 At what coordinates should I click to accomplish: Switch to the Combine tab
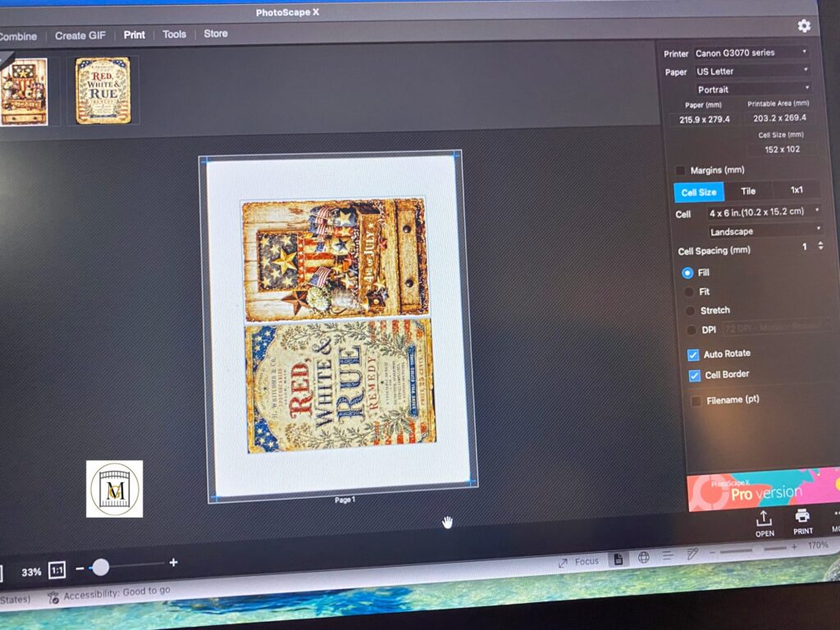[18, 36]
